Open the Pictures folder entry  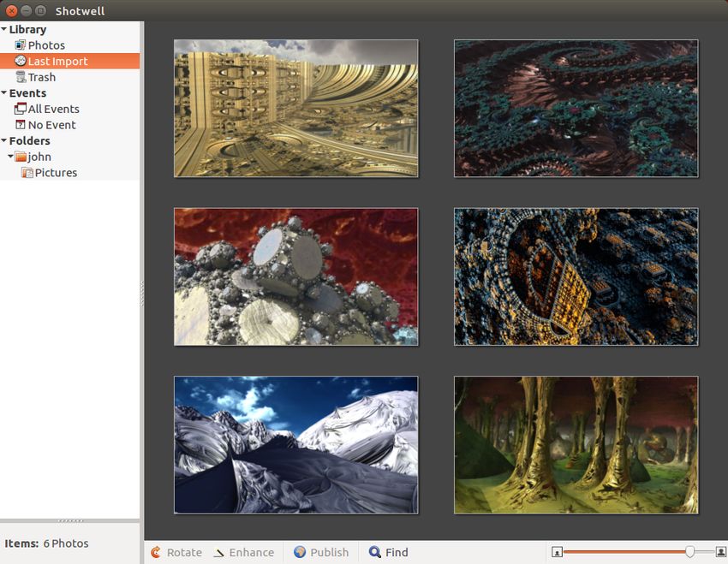pyautogui.click(x=69, y=173)
